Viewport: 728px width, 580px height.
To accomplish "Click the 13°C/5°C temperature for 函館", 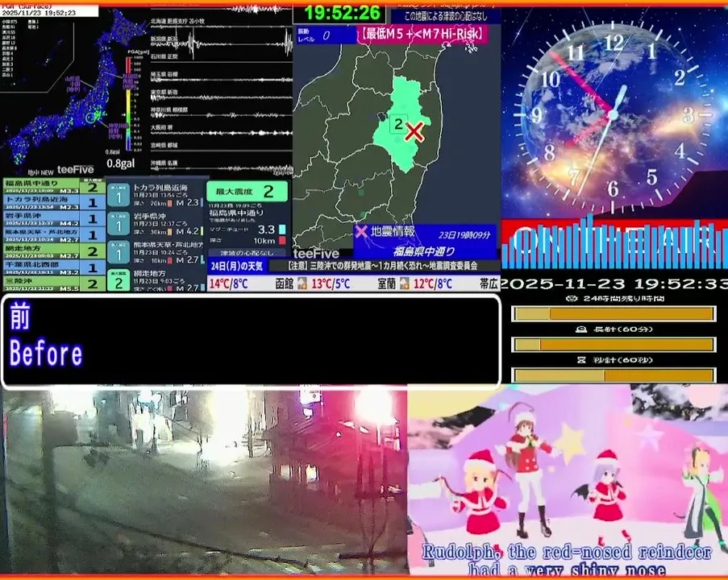I will click(331, 284).
